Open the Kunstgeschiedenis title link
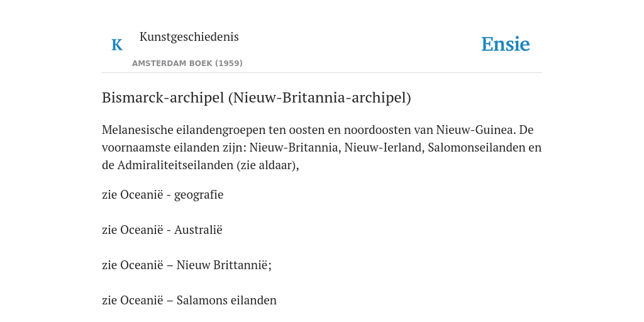This screenshot has height=322, width=644. coord(189,36)
